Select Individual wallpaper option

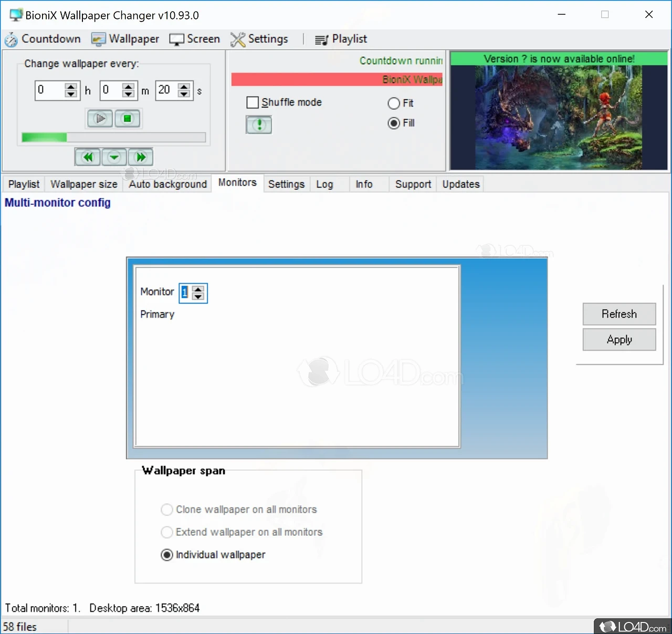point(167,555)
